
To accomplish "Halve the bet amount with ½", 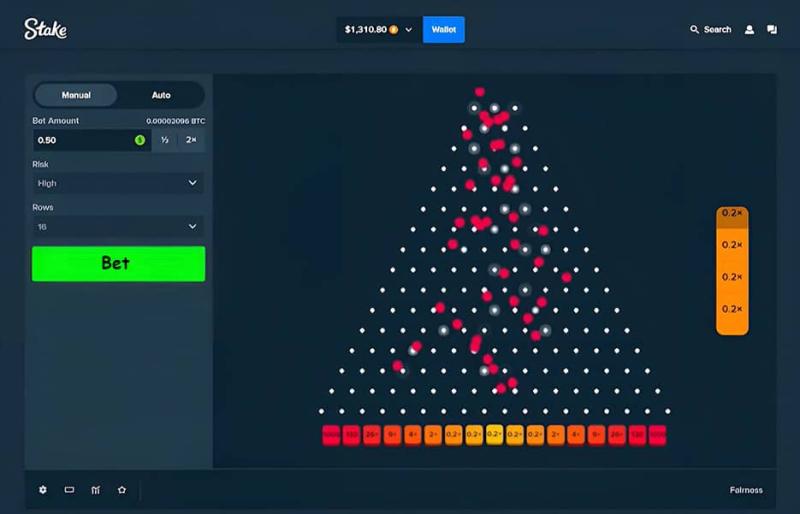I will click(x=165, y=140).
